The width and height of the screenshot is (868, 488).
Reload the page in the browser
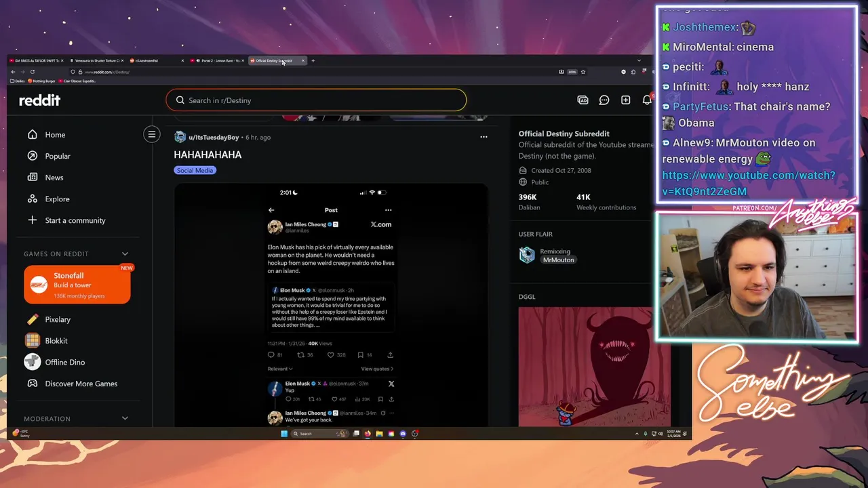[x=32, y=72]
